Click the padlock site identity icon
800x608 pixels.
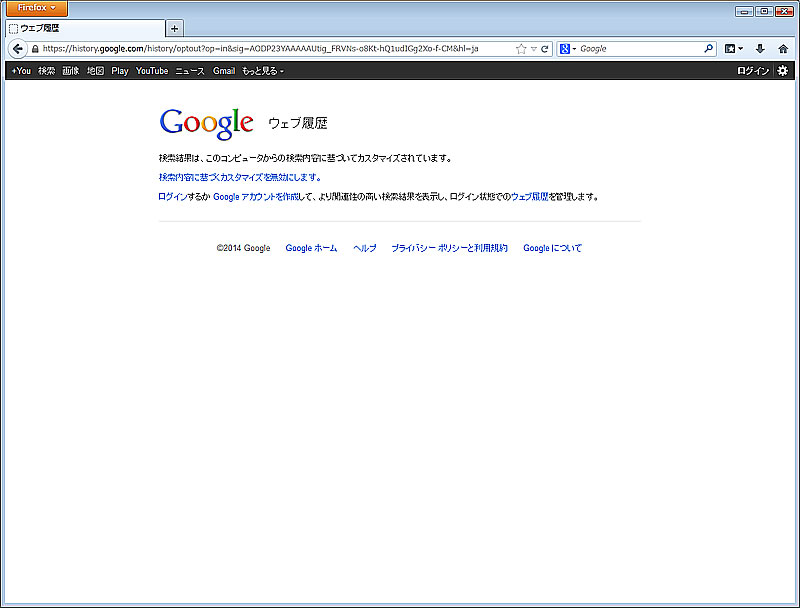35,49
